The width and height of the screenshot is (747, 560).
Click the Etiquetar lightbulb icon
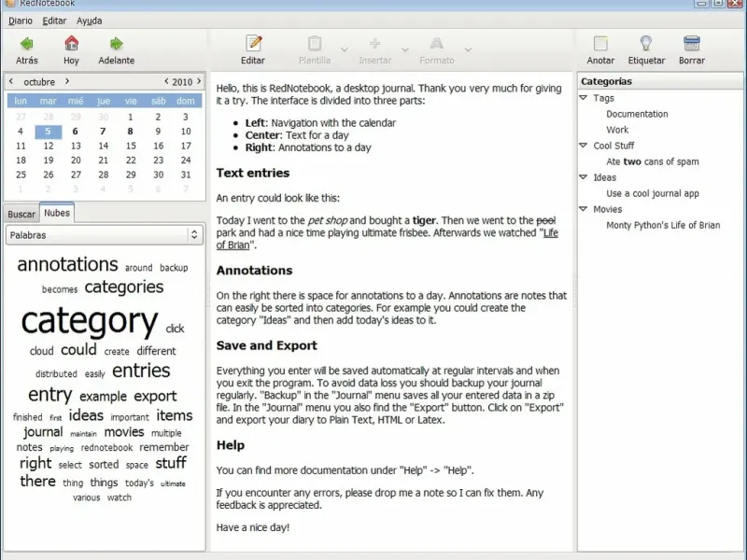click(x=646, y=43)
